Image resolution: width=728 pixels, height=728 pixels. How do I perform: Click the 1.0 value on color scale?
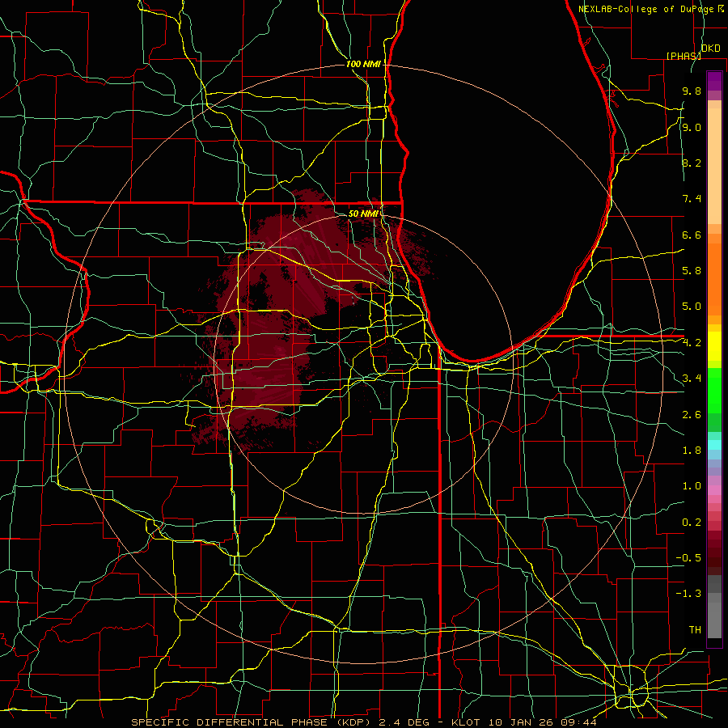(x=692, y=486)
